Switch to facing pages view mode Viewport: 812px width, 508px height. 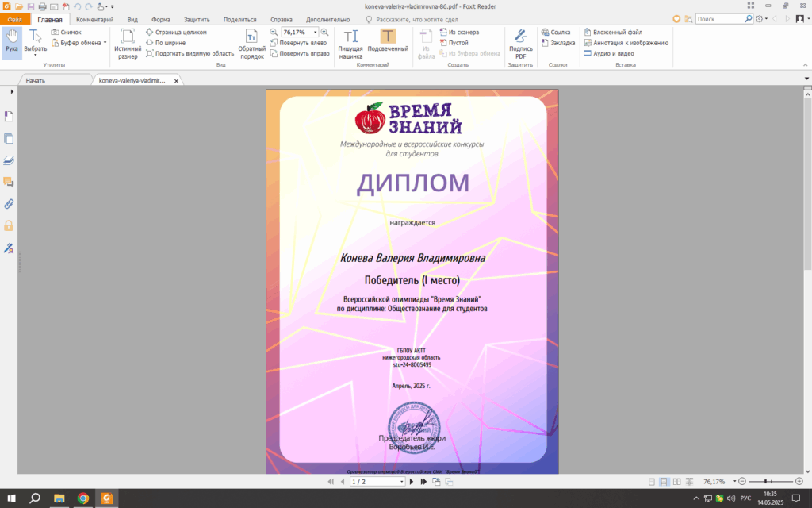click(677, 482)
